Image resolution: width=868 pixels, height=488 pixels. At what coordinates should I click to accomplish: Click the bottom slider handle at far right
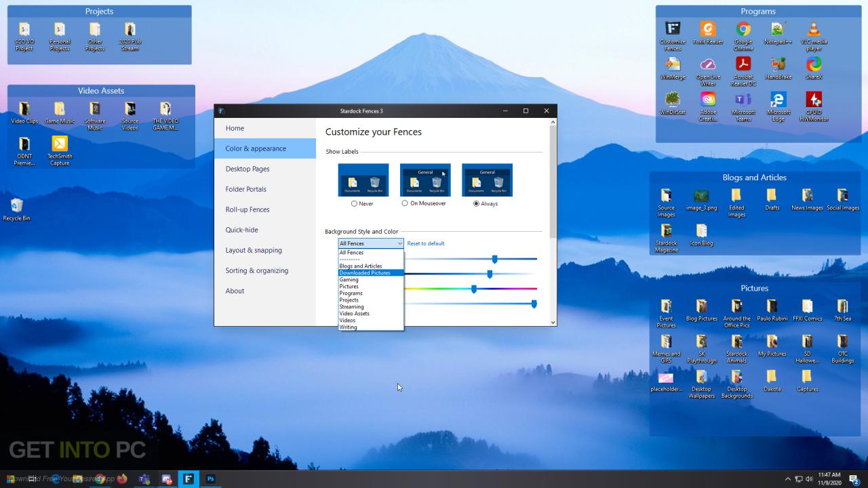[534, 304]
